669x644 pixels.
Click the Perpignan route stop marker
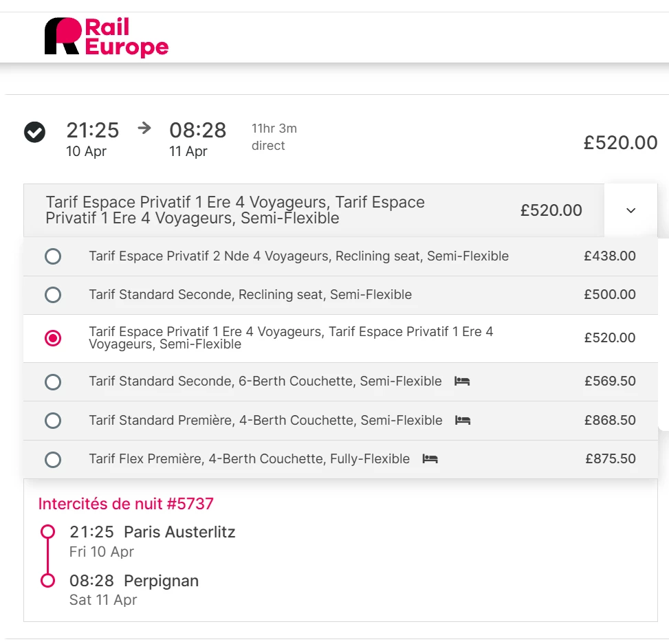point(47,581)
